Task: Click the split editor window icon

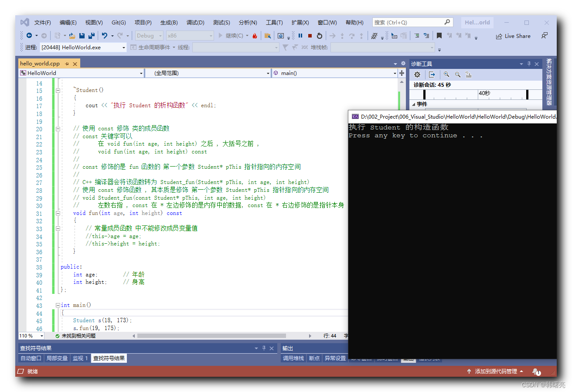Action: 402,73
